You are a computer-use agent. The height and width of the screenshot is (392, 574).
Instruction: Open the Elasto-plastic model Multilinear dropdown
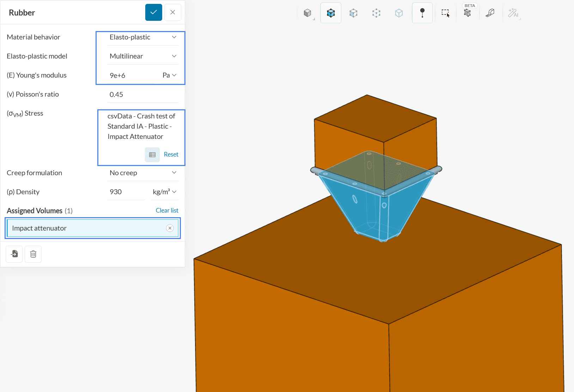pyautogui.click(x=143, y=56)
